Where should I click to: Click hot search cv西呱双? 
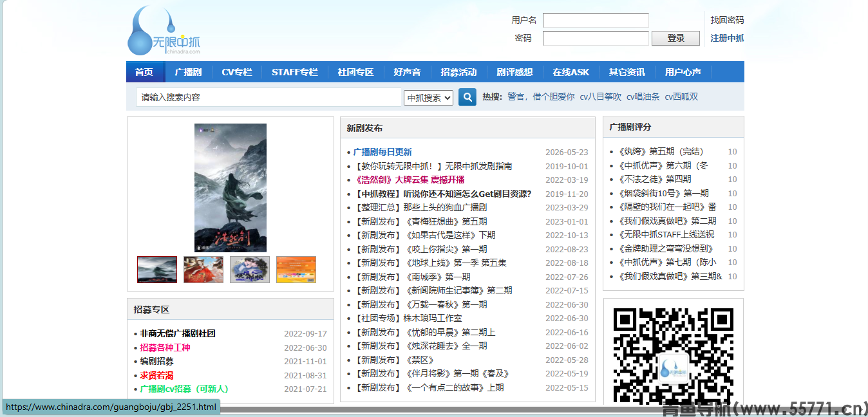click(681, 97)
